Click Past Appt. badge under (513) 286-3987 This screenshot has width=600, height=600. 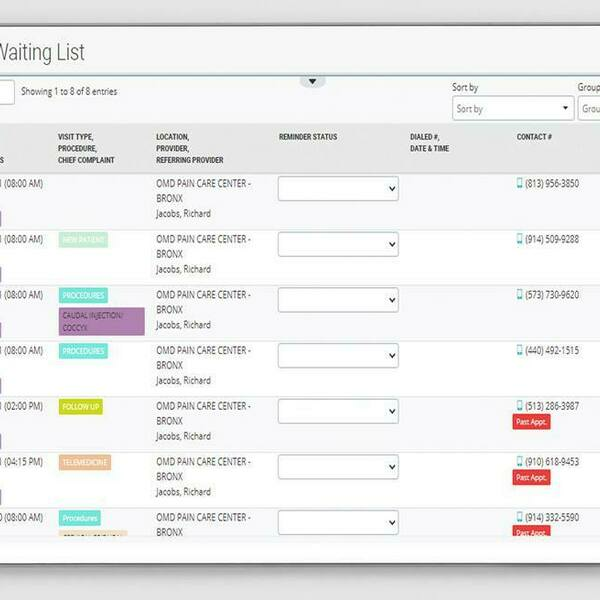coord(531,422)
